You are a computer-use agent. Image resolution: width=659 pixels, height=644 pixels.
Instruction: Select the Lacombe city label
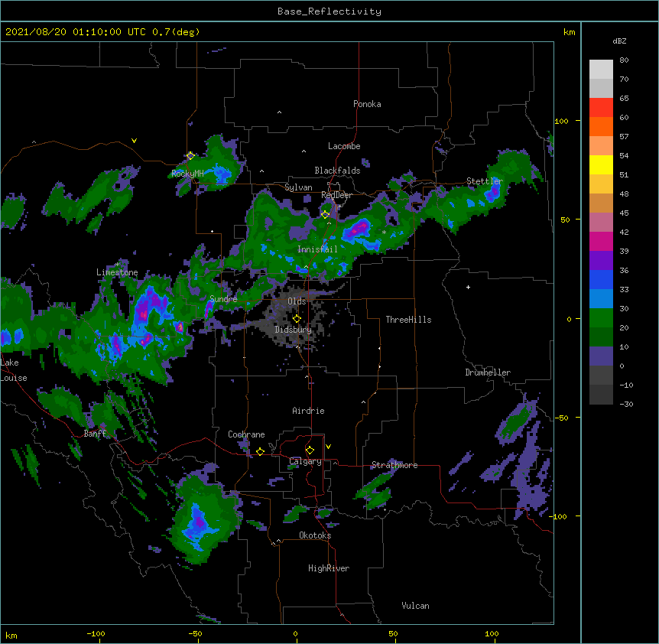point(344,146)
